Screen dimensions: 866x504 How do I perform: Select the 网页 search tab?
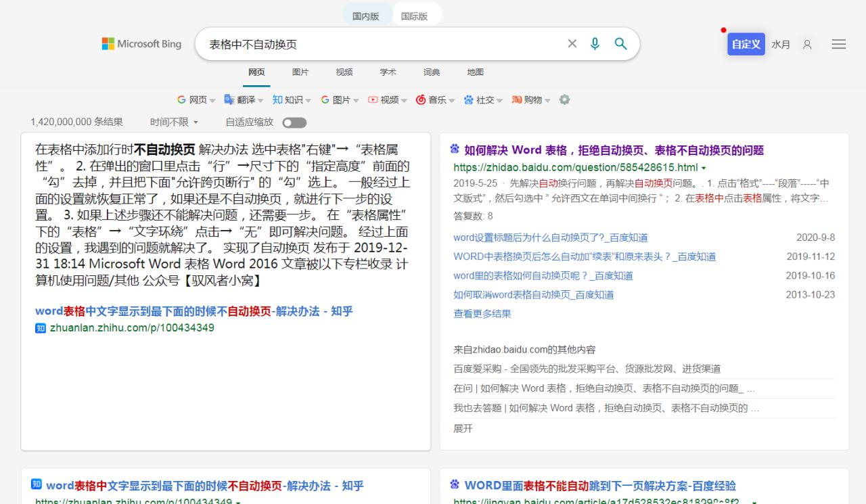click(x=256, y=72)
